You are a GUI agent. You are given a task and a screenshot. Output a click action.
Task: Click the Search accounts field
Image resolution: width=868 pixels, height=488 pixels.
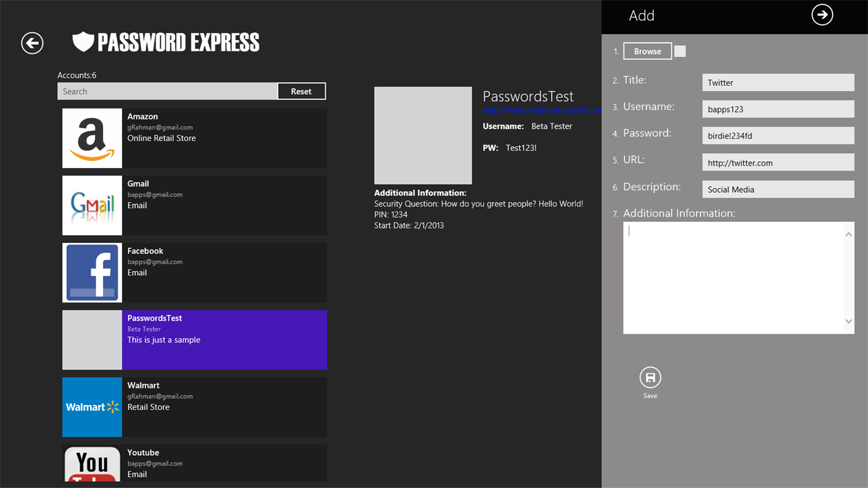168,91
